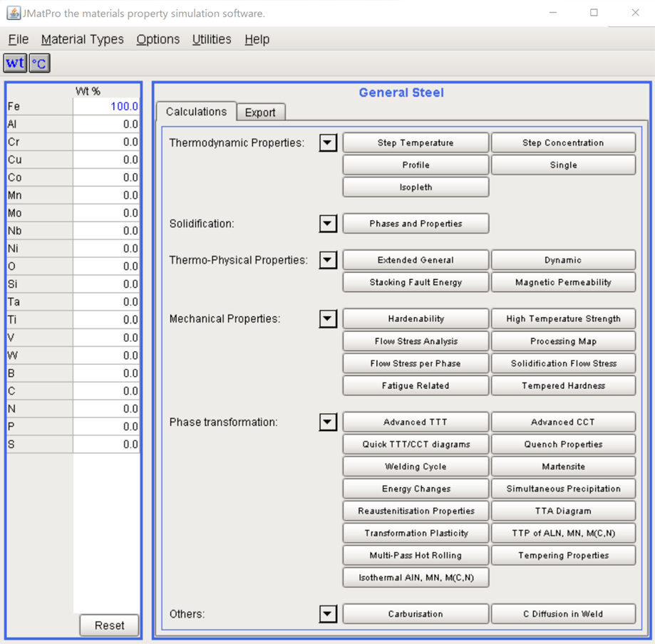Screen dimensions: 655x644
Task: Open Advanced TTT calculation
Action: pyautogui.click(x=416, y=422)
